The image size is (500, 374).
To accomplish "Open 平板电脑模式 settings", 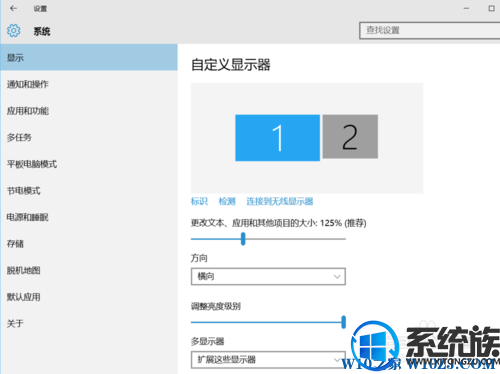I will click(89, 164).
